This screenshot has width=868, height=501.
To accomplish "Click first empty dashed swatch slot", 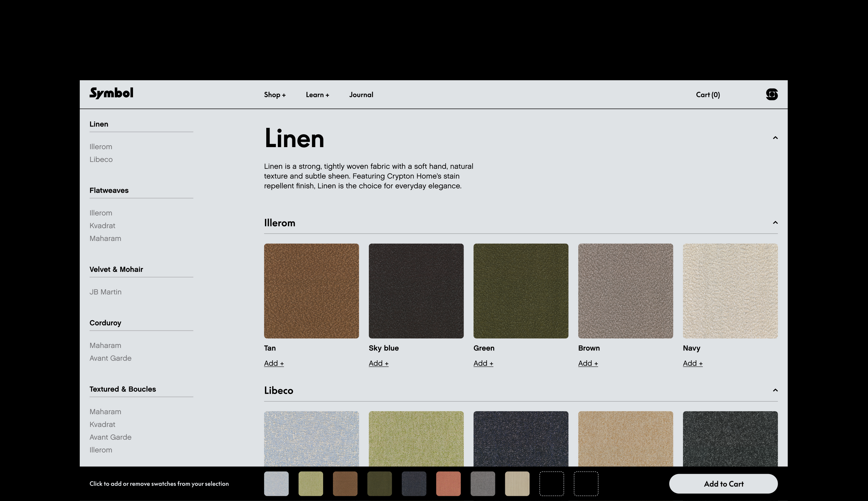I will tap(551, 484).
